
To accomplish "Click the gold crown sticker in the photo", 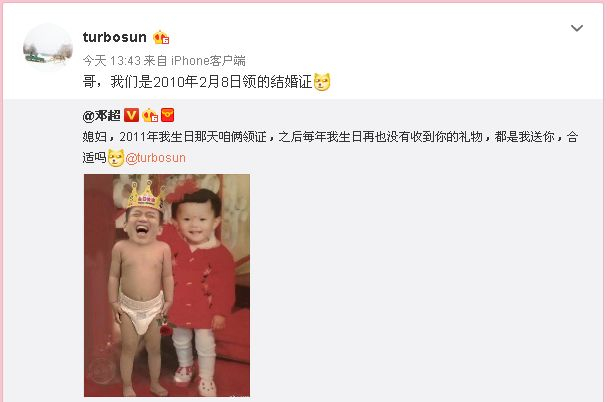I will point(146,196).
